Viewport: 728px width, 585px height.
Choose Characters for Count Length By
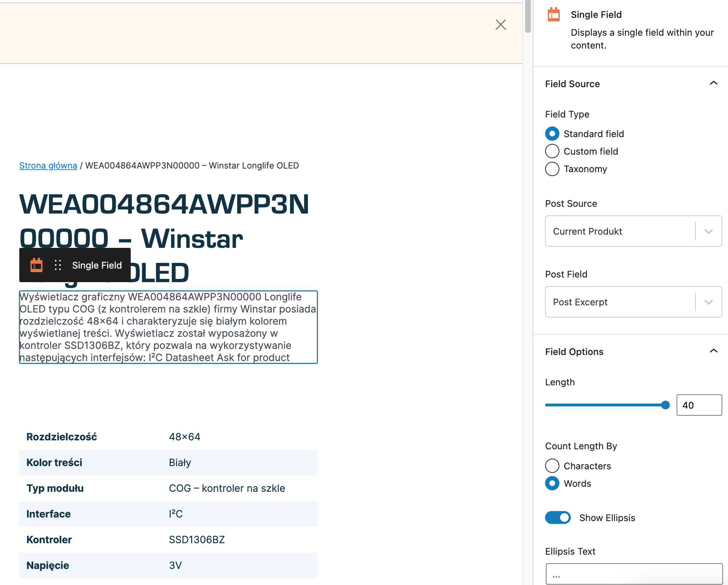(x=552, y=466)
